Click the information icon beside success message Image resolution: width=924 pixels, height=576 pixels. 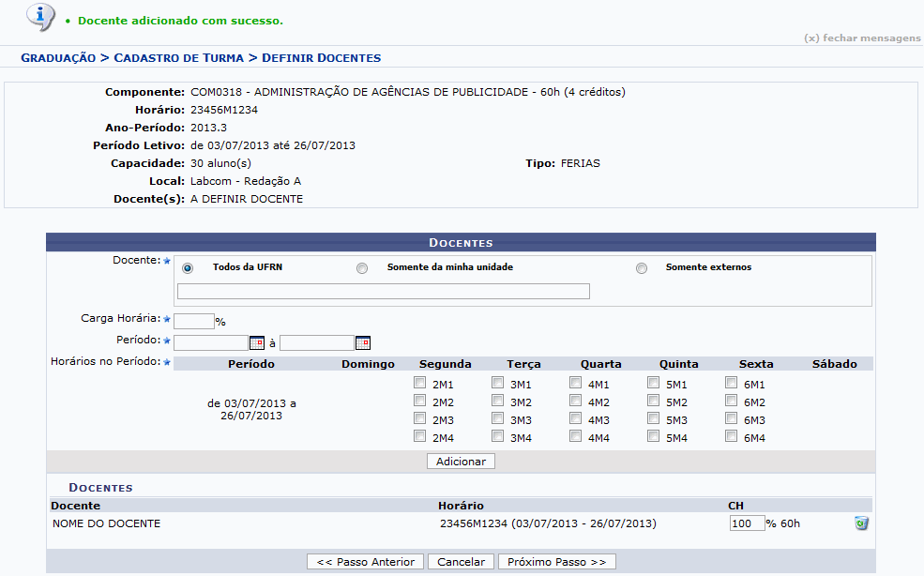tap(38, 17)
